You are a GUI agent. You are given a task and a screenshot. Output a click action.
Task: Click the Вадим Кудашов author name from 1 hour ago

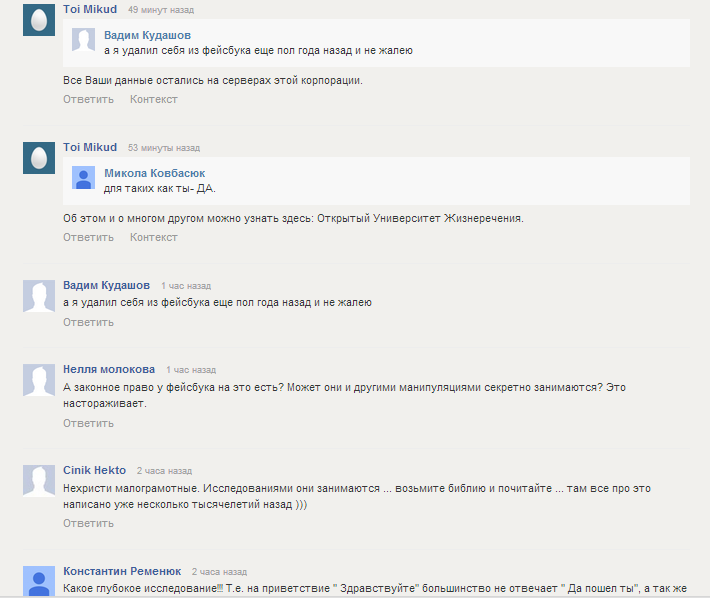(x=106, y=286)
